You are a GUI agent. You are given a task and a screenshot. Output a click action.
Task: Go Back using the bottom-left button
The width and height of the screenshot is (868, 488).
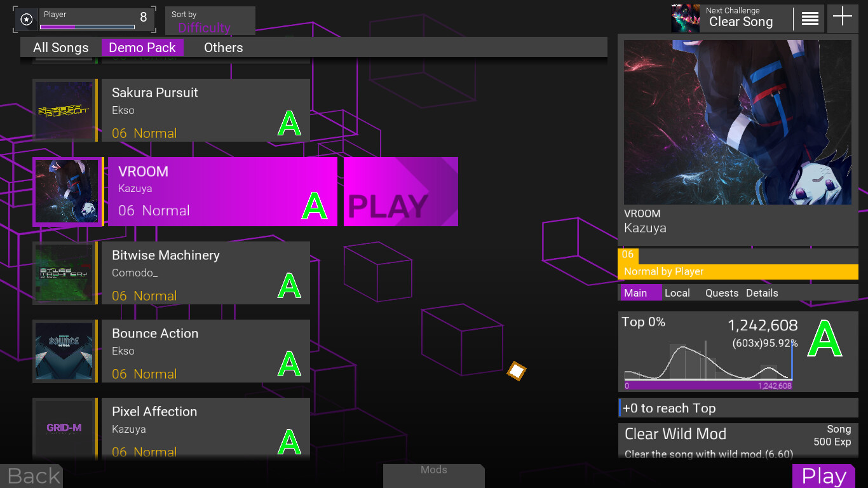(x=32, y=475)
